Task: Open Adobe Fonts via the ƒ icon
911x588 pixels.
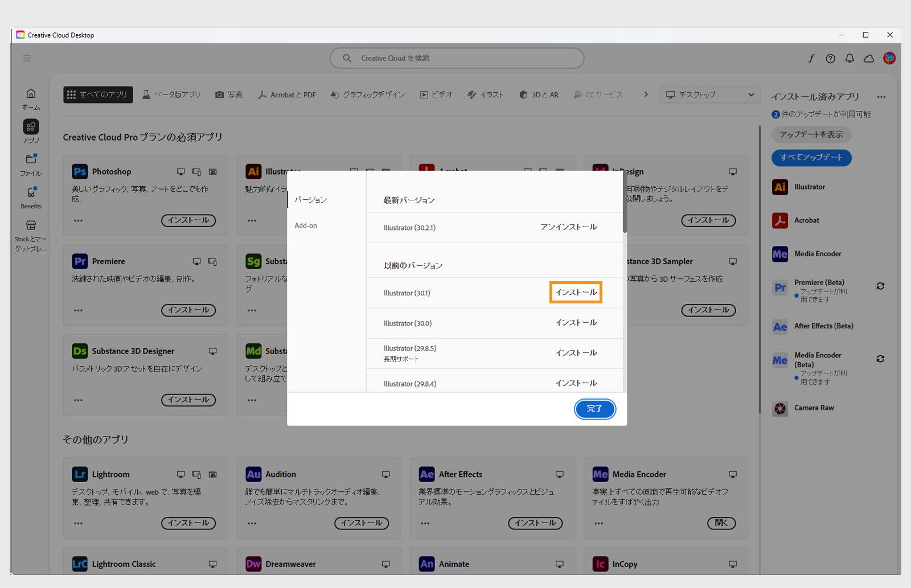Action: 811,58
